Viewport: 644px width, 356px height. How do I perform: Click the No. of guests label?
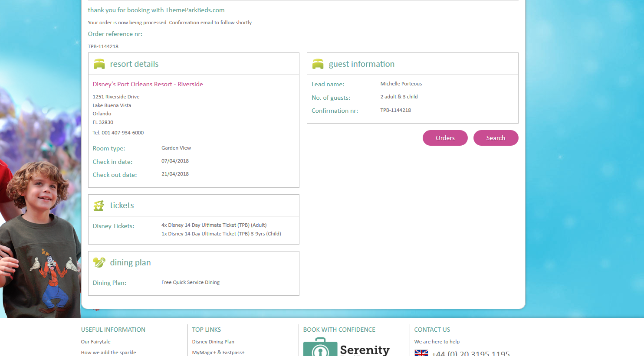[331, 98]
